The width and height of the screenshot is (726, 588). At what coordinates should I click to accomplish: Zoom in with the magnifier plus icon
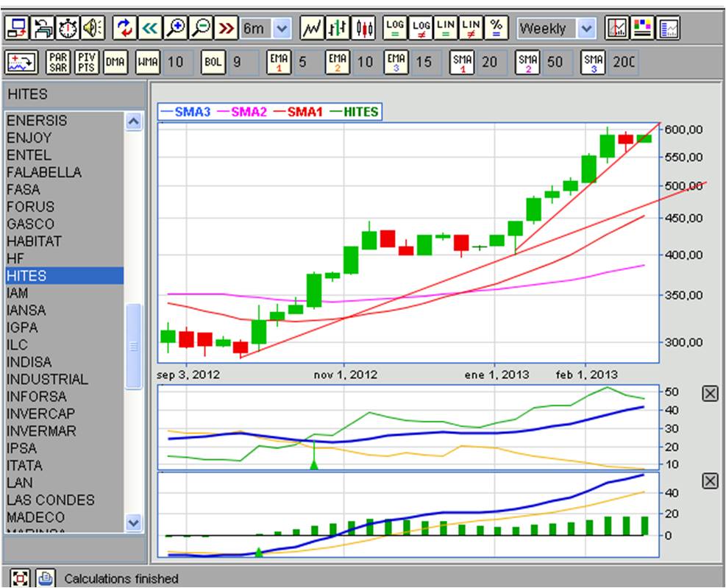175,29
